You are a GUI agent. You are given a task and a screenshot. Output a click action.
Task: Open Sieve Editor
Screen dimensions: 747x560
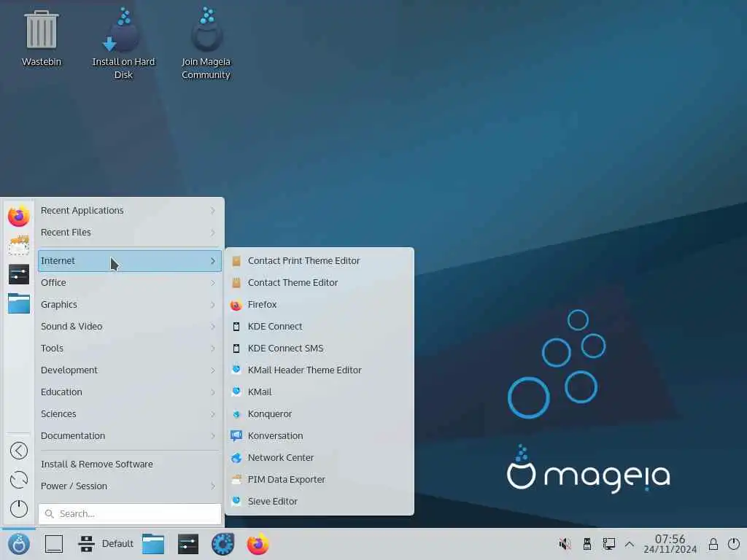tap(320, 502)
